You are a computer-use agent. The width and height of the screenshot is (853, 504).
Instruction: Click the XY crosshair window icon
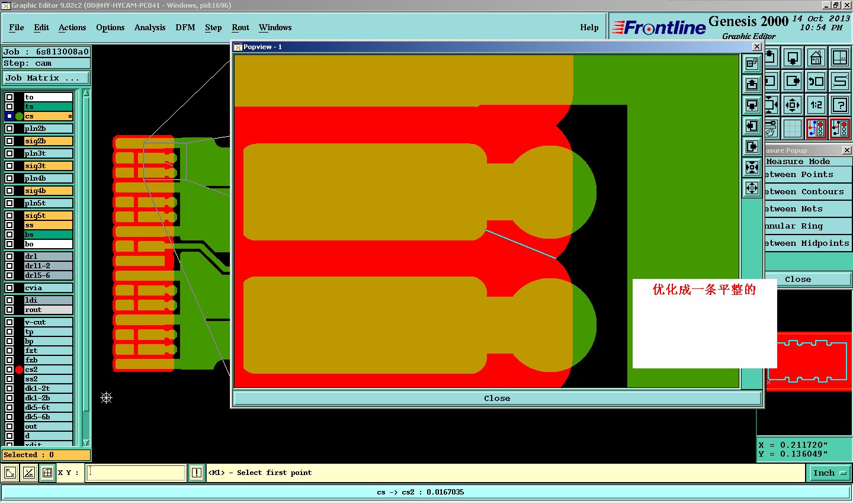pyautogui.click(x=839, y=57)
